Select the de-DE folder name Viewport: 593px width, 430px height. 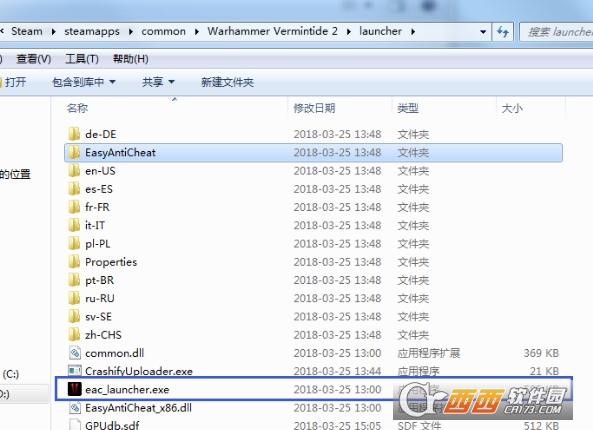[101, 134]
